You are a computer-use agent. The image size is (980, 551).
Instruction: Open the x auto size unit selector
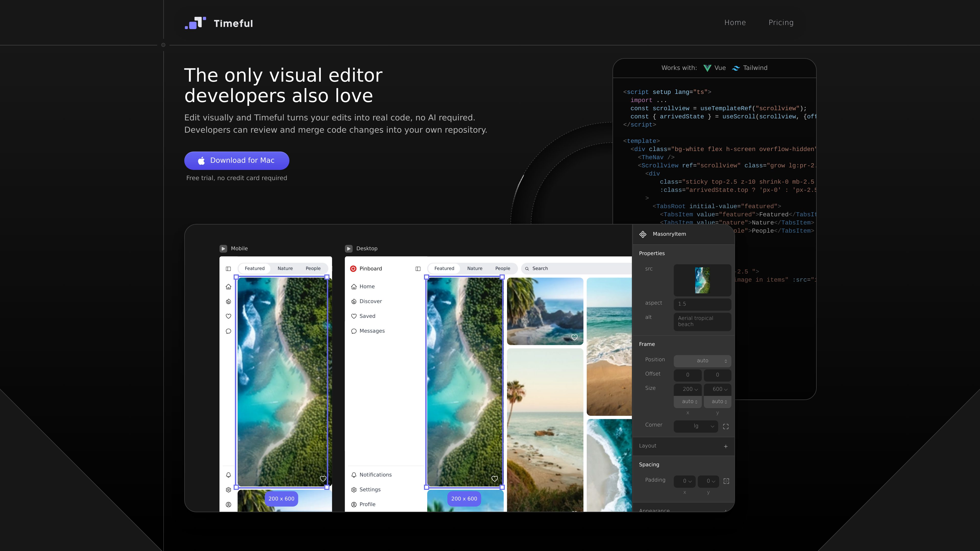[688, 402]
